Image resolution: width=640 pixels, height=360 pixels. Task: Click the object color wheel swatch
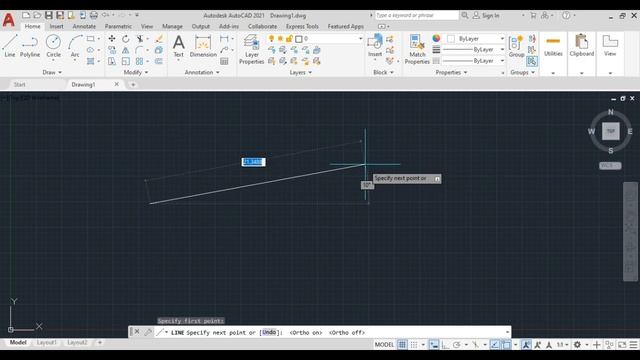[x=436, y=39]
